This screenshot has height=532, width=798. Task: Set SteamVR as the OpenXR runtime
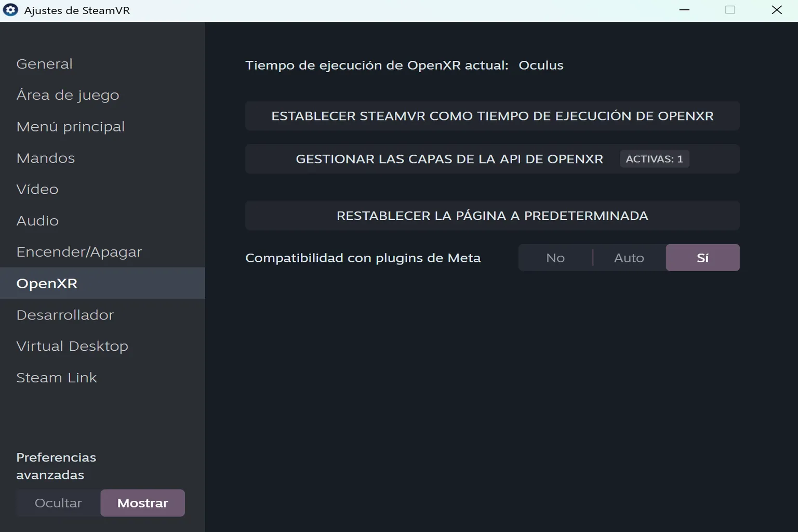coord(493,116)
